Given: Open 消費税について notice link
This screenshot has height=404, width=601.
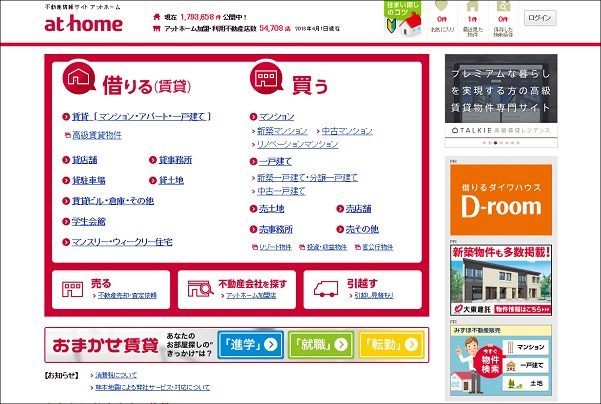Looking at the screenshot, I should [x=116, y=375].
